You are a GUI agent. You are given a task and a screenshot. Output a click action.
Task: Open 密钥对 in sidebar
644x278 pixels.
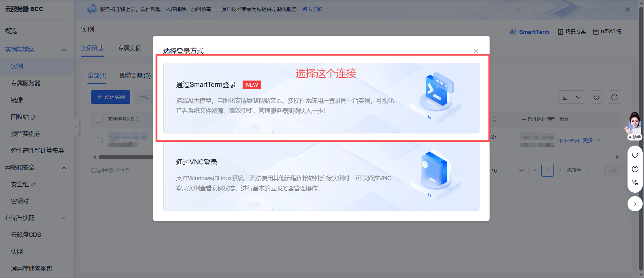[x=20, y=201]
